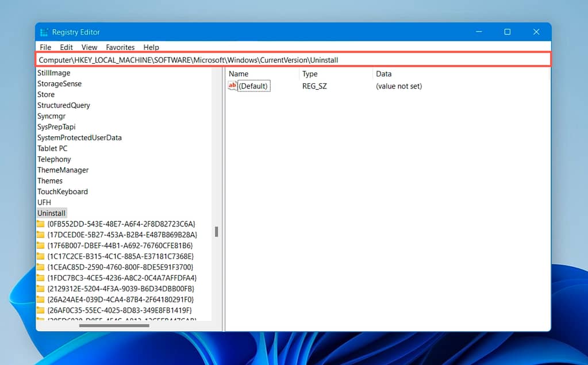Click the (value not set) data cell

[x=399, y=86]
